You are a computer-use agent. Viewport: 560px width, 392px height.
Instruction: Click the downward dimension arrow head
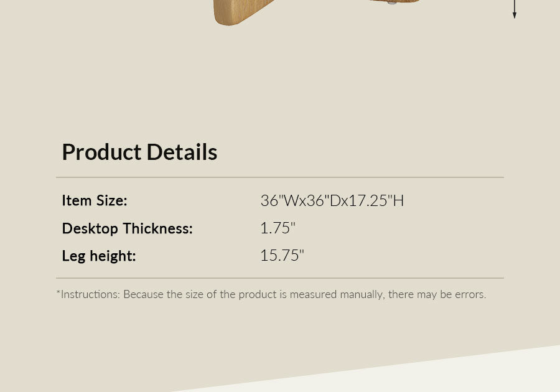tap(515, 14)
